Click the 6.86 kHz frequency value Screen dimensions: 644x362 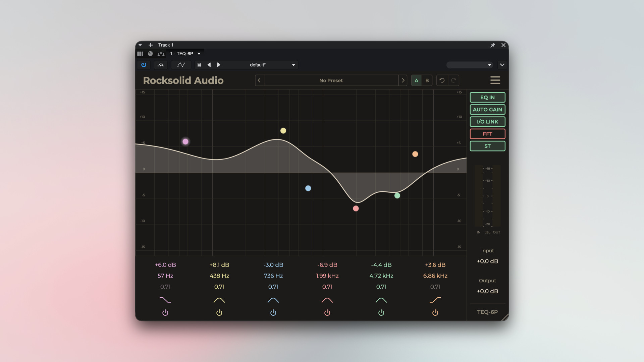tap(435, 276)
